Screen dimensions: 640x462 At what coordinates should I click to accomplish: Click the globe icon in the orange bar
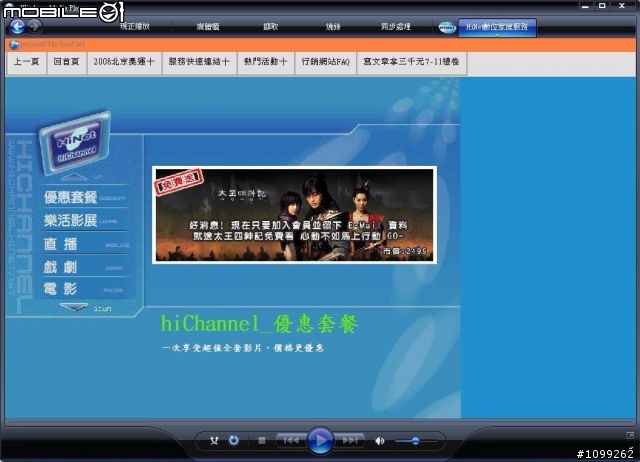tap(14, 44)
